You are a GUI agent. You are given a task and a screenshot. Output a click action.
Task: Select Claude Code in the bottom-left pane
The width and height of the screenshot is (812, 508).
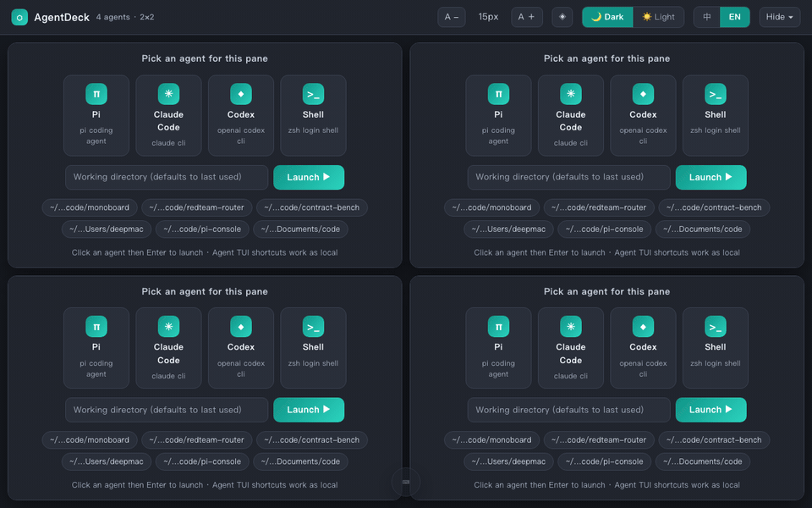[x=169, y=348]
